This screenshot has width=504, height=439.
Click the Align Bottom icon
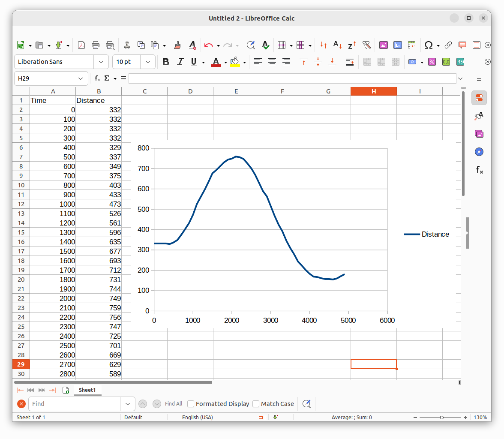[x=332, y=62]
